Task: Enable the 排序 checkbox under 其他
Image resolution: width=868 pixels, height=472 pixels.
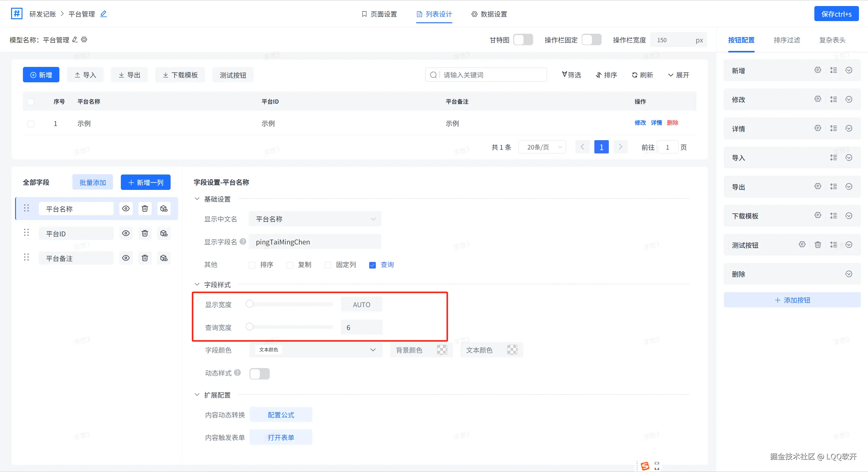Action: tap(252, 265)
